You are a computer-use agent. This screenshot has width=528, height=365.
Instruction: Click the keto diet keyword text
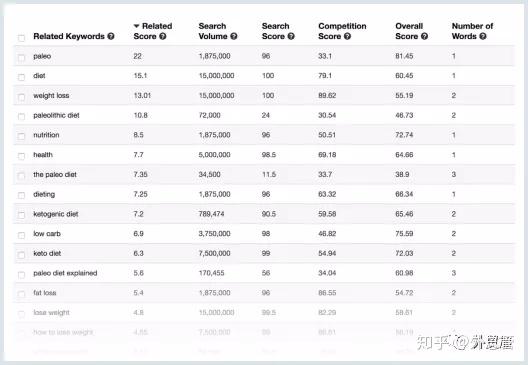click(x=47, y=253)
